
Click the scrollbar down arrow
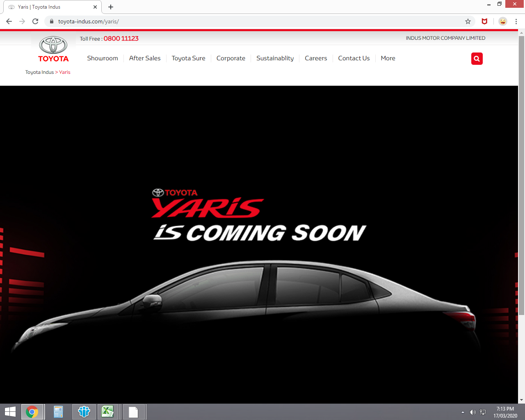[521, 400]
